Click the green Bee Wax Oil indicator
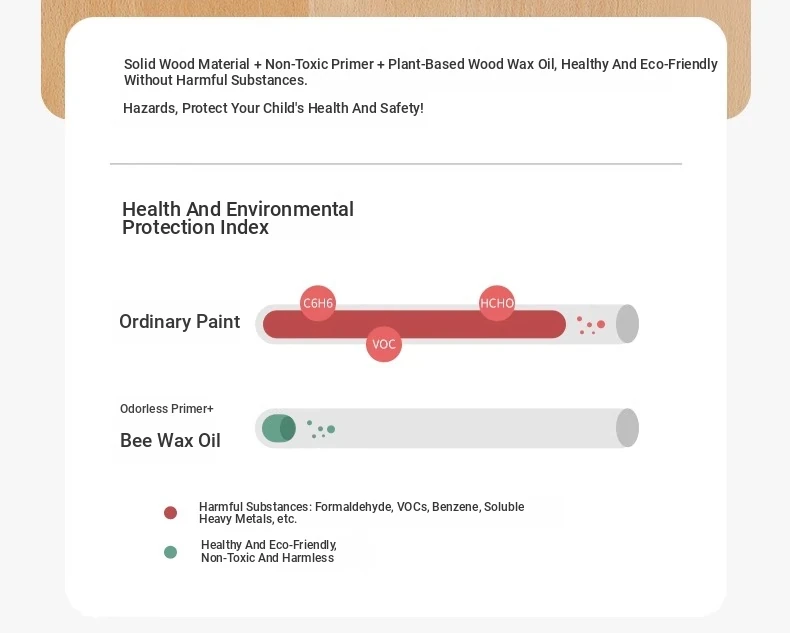 click(x=279, y=428)
